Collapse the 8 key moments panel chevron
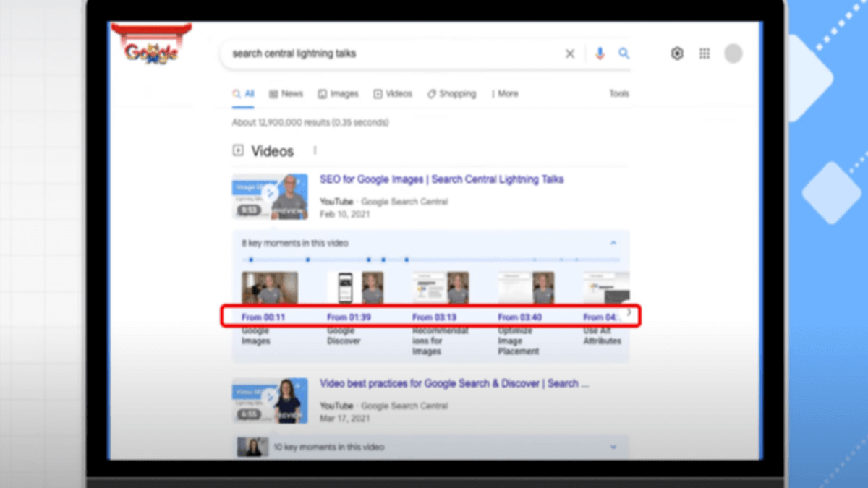The width and height of the screenshot is (868, 488). [614, 244]
